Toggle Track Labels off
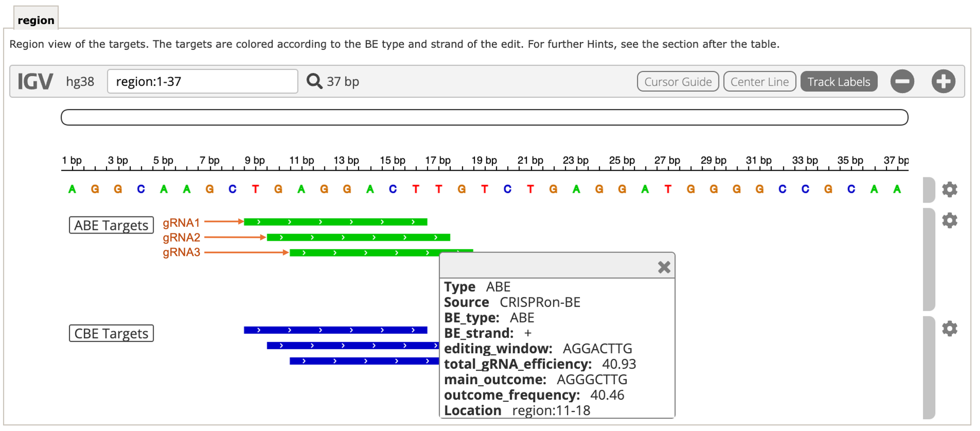This screenshot has height=431, width=980. [839, 81]
